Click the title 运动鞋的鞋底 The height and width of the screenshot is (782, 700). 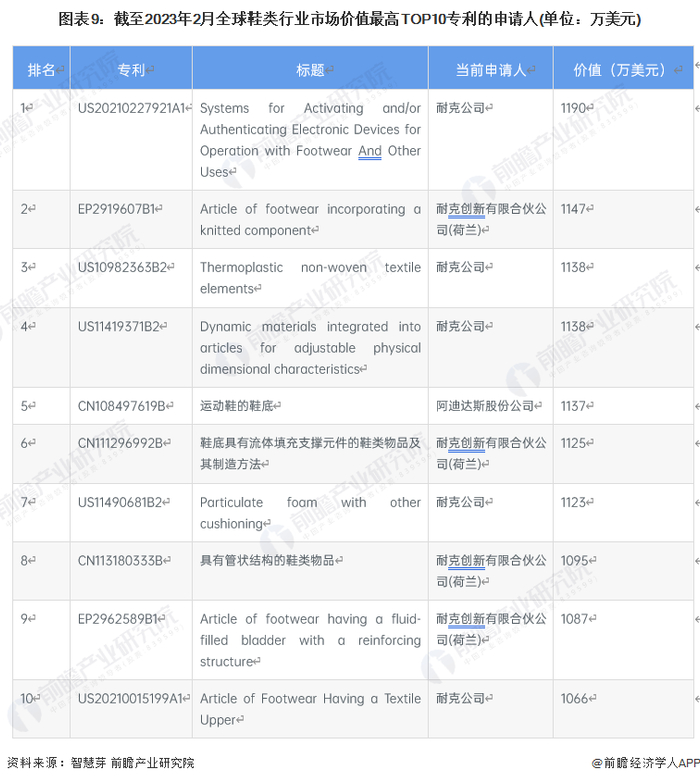237,406
